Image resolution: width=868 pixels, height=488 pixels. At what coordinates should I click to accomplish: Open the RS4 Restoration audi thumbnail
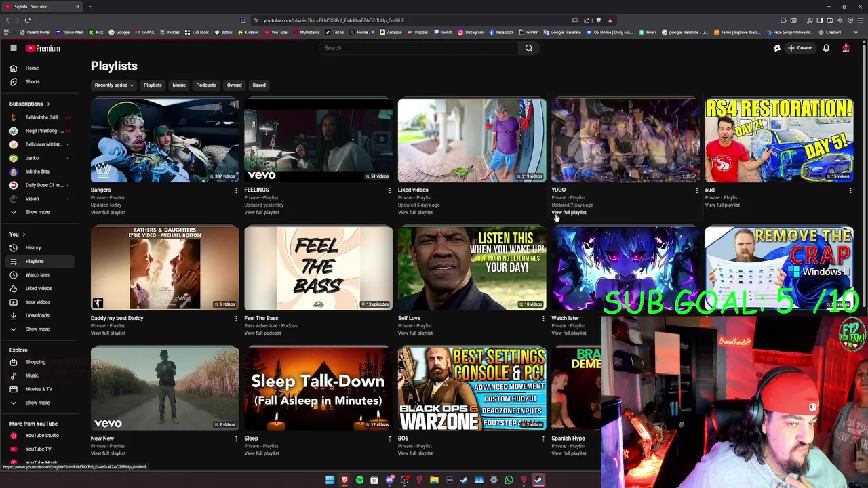(779, 140)
